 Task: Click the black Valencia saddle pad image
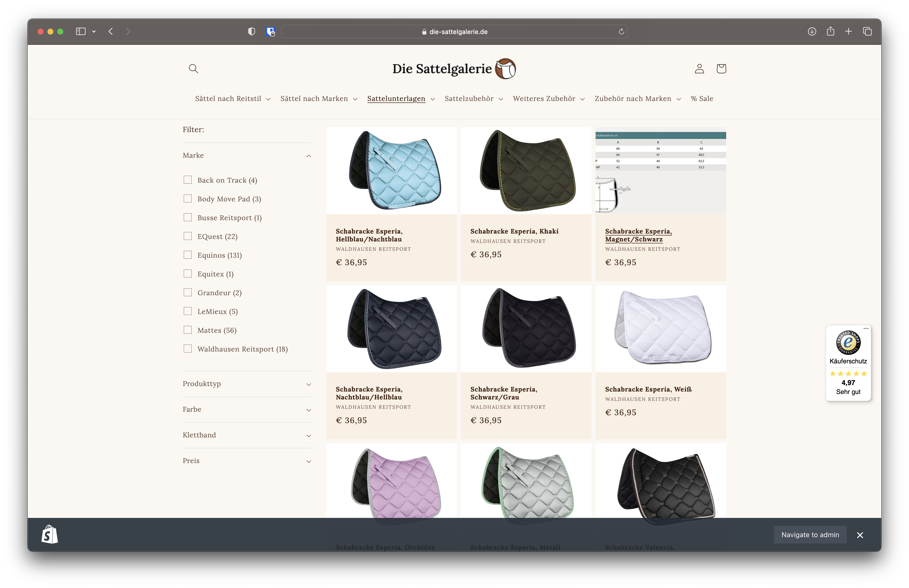[660, 481]
